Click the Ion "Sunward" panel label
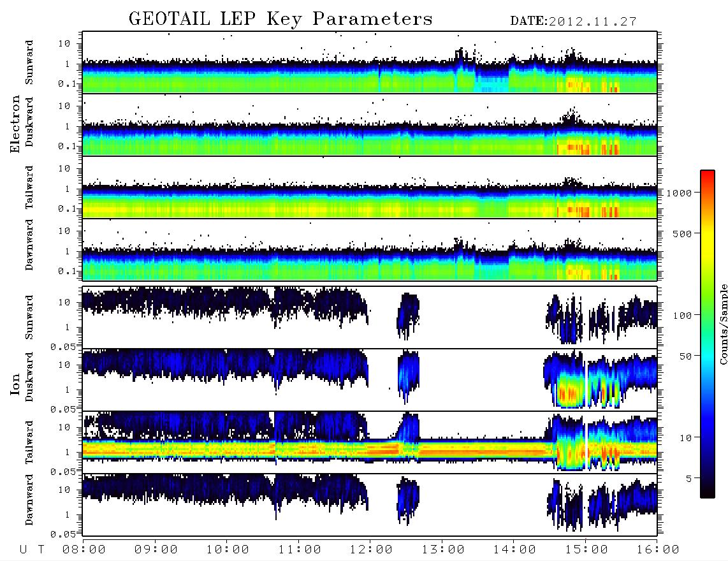This screenshot has height=561, width=728. pos(29,317)
